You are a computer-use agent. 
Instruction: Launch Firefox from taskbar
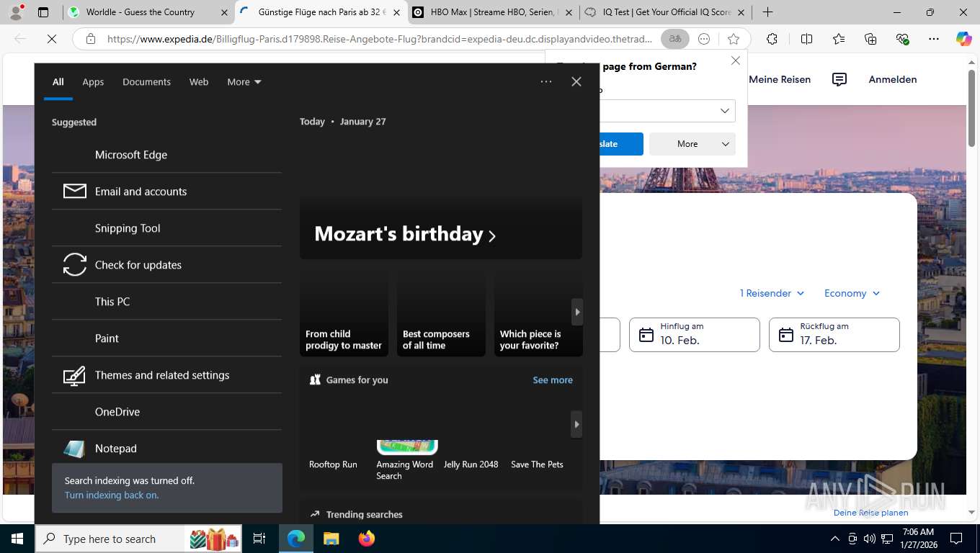point(367,539)
